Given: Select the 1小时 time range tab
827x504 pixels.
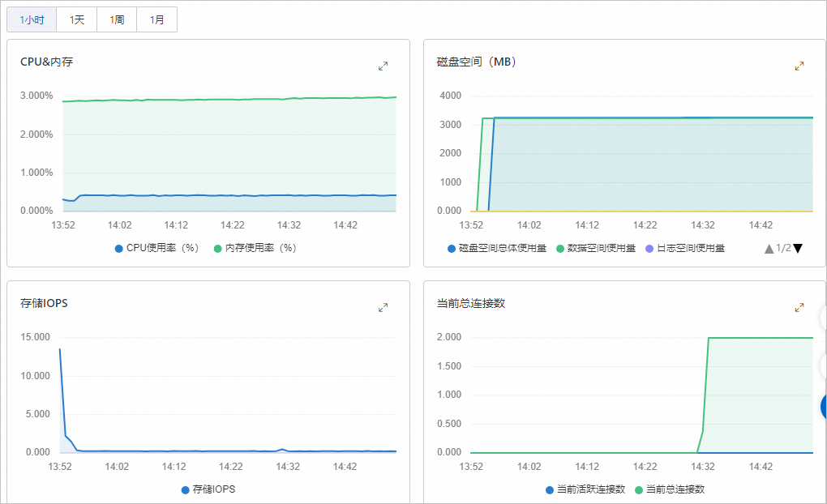Looking at the screenshot, I should point(32,19).
